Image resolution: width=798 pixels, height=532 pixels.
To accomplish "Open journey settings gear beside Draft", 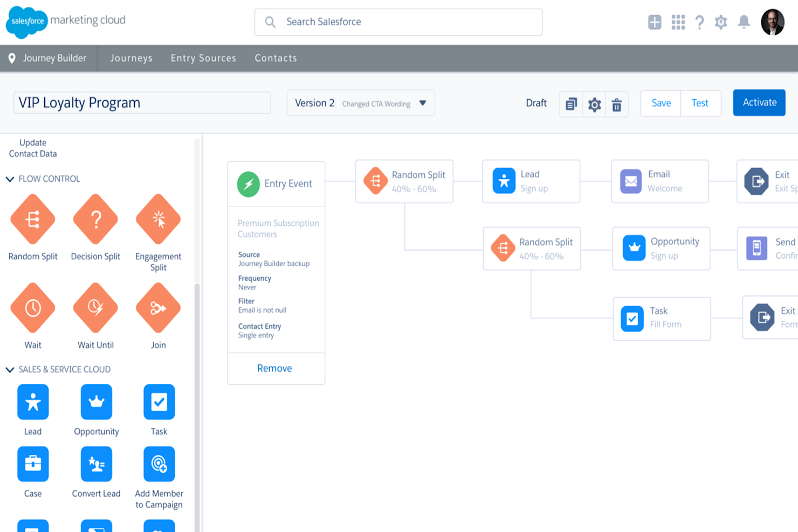I will [x=594, y=104].
